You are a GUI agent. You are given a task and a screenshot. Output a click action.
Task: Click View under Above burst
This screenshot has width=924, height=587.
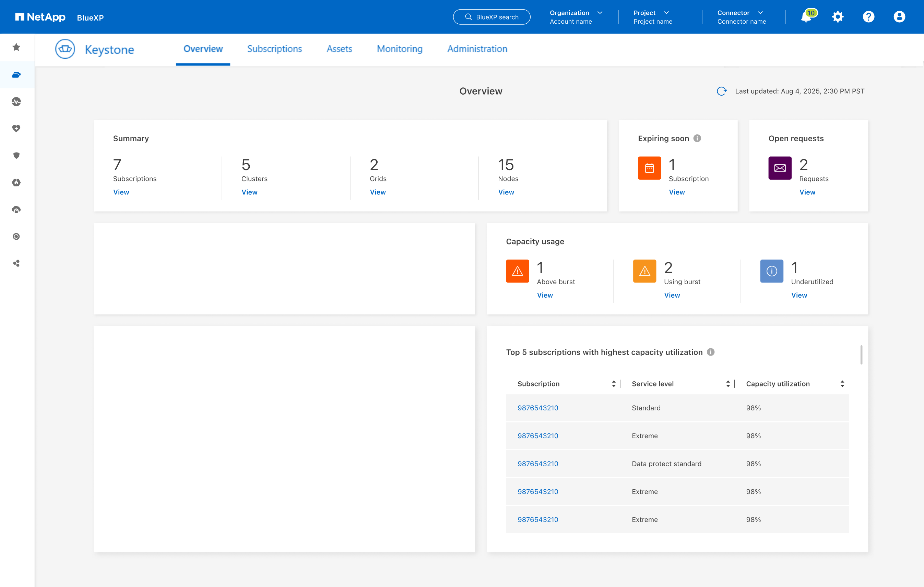tap(545, 295)
